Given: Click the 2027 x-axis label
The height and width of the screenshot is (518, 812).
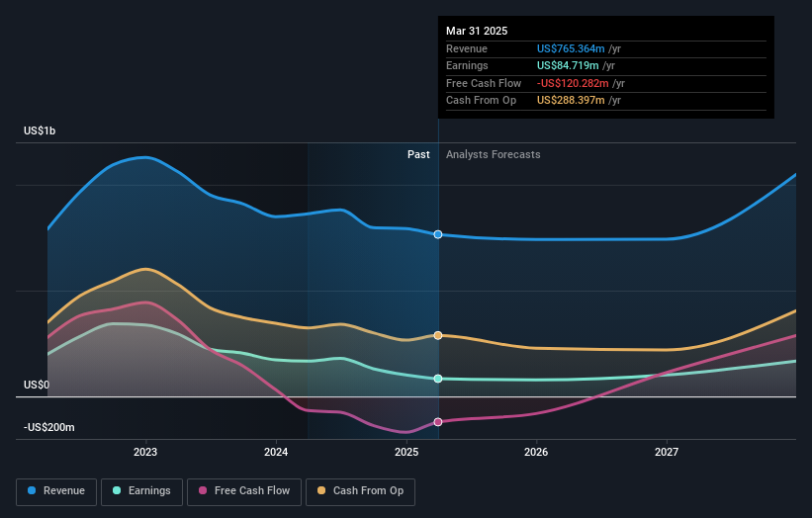Looking at the screenshot, I should click(667, 453).
